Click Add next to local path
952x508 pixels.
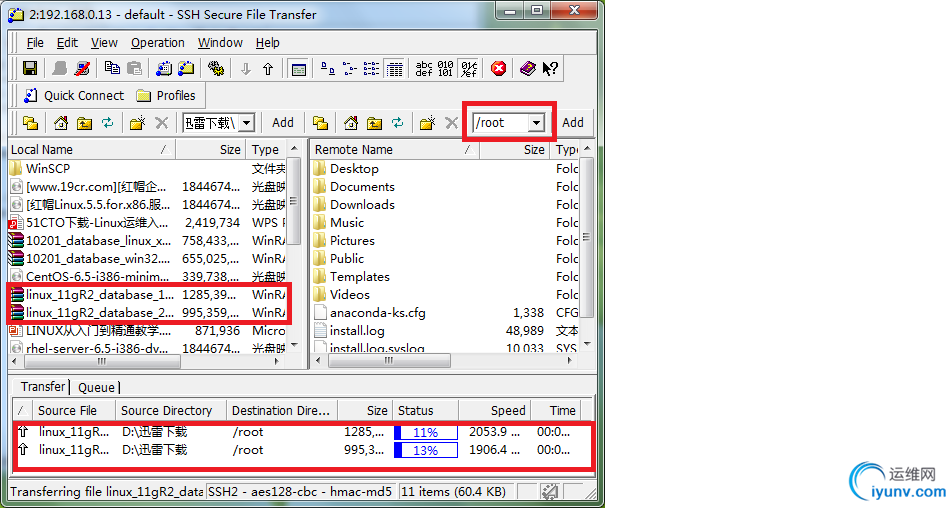tap(283, 123)
